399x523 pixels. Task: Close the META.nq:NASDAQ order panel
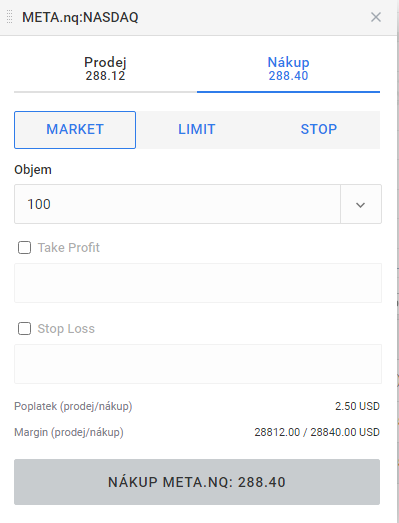tap(376, 17)
